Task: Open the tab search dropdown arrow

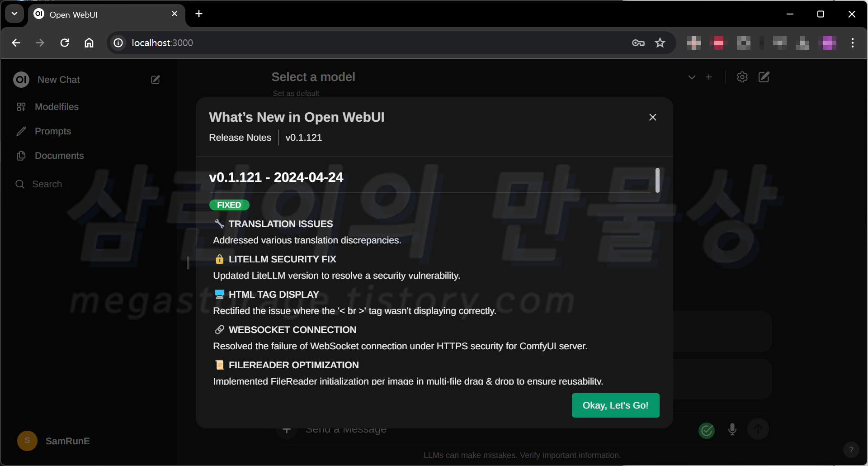Action: coord(14,14)
